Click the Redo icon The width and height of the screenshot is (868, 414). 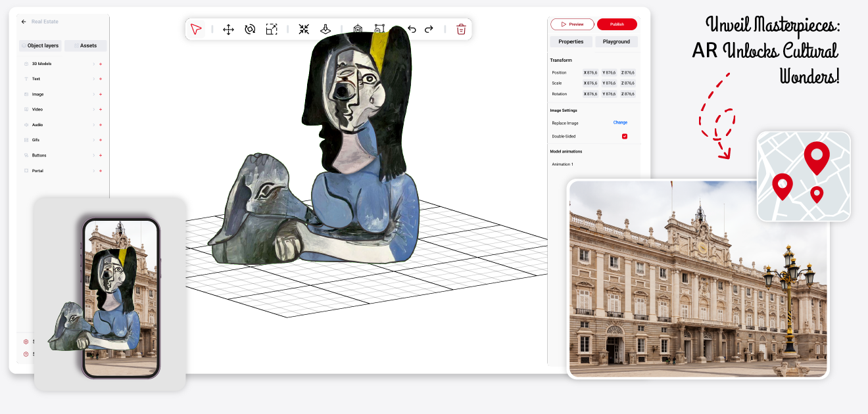point(429,29)
